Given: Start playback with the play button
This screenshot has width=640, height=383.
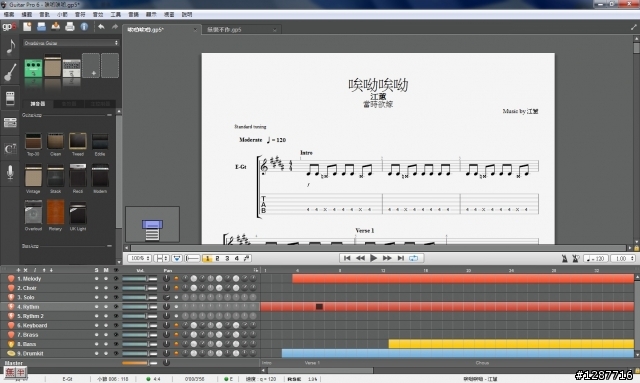Looking at the screenshot, I should point(373,258).
